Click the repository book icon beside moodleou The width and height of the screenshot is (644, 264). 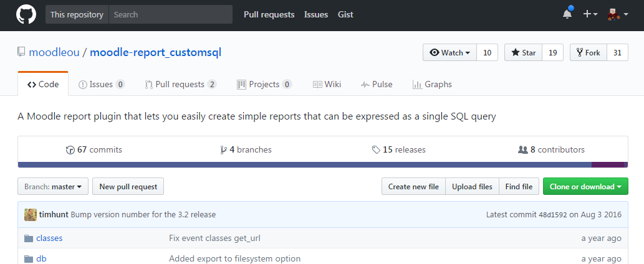[21, 52]
